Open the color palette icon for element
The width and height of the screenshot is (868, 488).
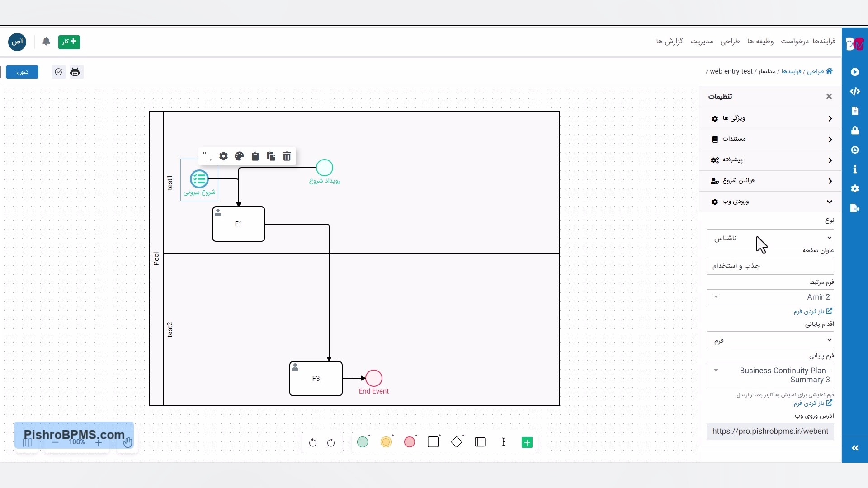pos(239,156)
